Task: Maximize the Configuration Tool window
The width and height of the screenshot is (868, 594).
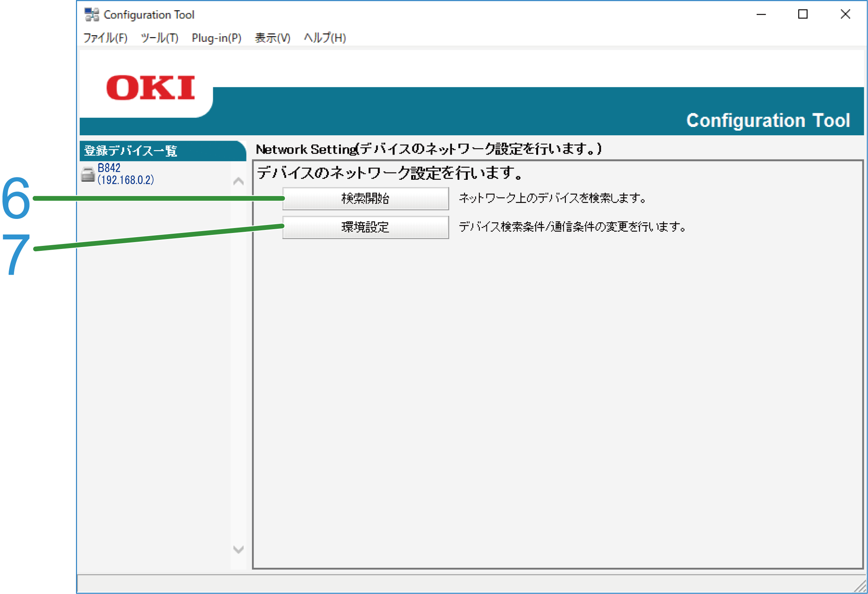Action: pyautogui.click(x=803, y=14)
